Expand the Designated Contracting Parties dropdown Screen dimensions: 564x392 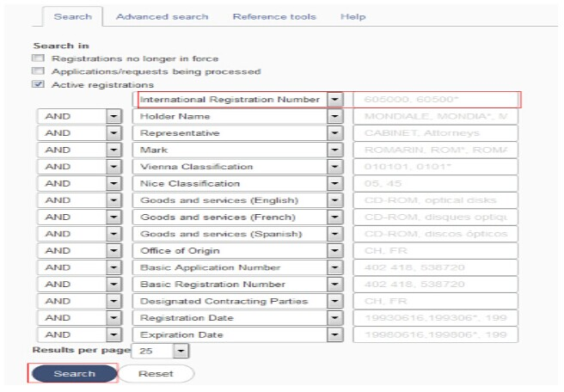(336, 301)
